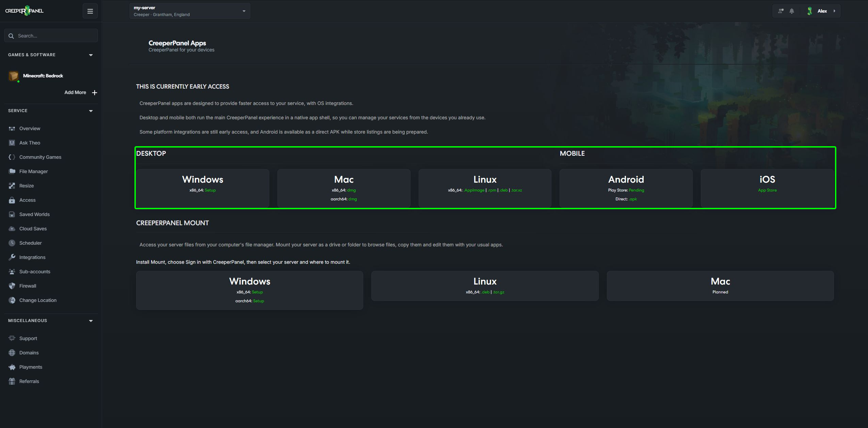Open Saved Worlds
868x428 pixels.
coord(34,214)
